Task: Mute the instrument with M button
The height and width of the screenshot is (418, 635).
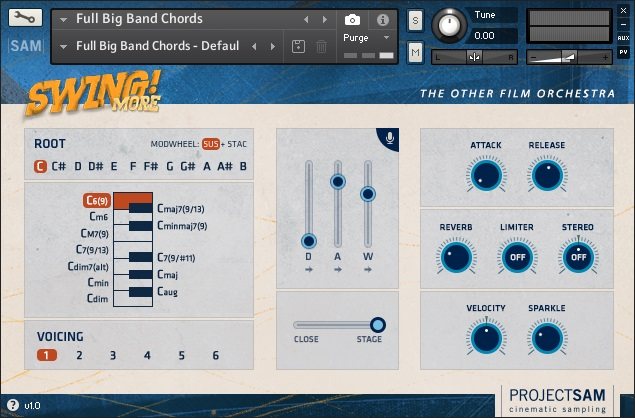Action: coord(415,52)
